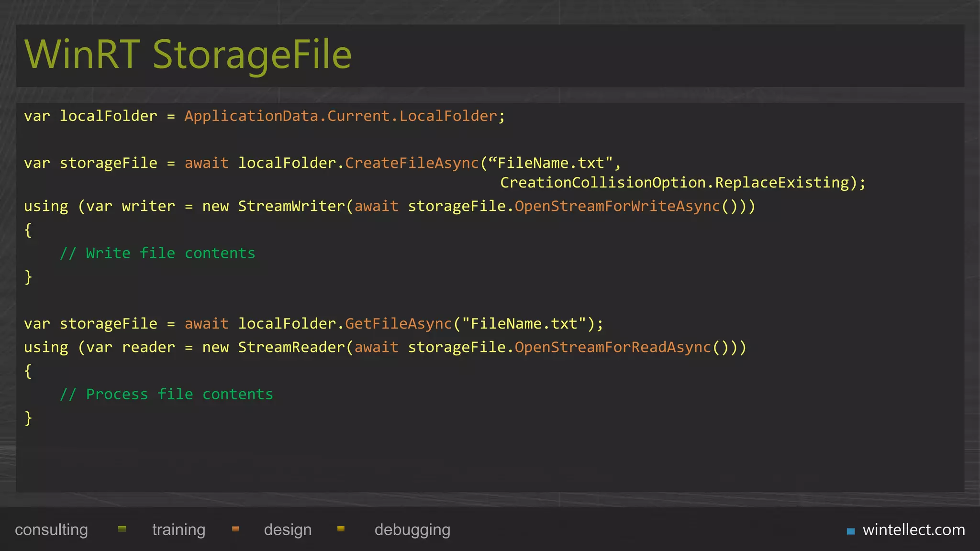Viewport: 980px width, 551px height.
Task: Click the orange bullet after training
Action: [235, 529]
